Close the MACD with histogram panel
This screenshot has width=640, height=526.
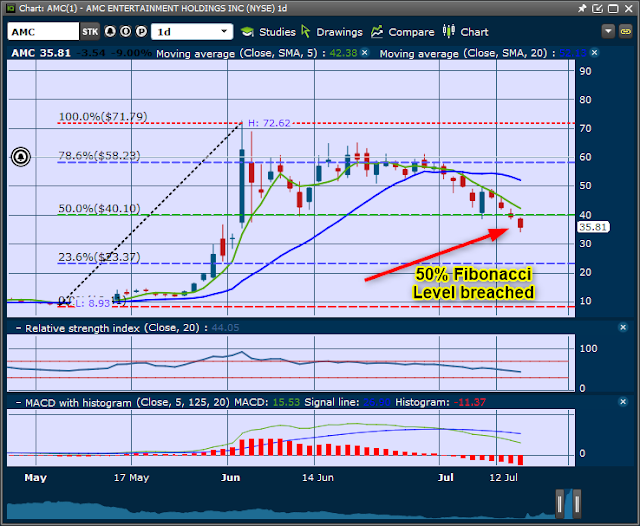click(x=623, y=402)
